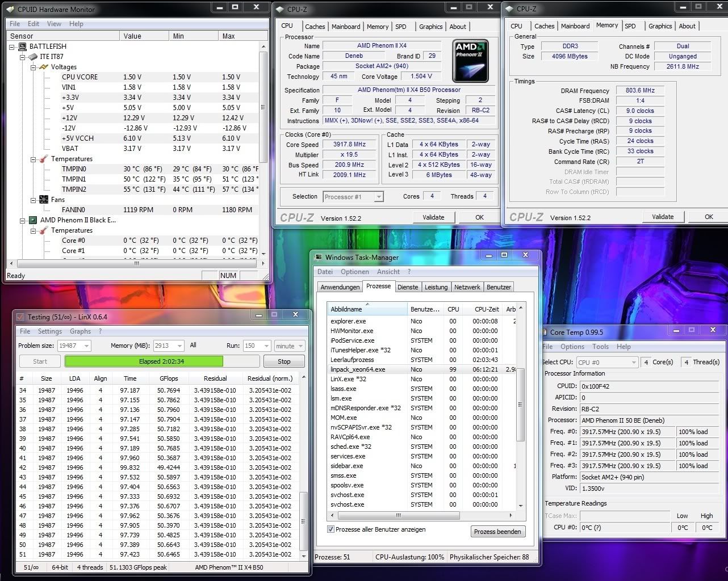This screenshot has width=728, height=581.
Task: Toggle 'Prozesse aller Benutzer anzeigen' checkbox
Action: 330,529
